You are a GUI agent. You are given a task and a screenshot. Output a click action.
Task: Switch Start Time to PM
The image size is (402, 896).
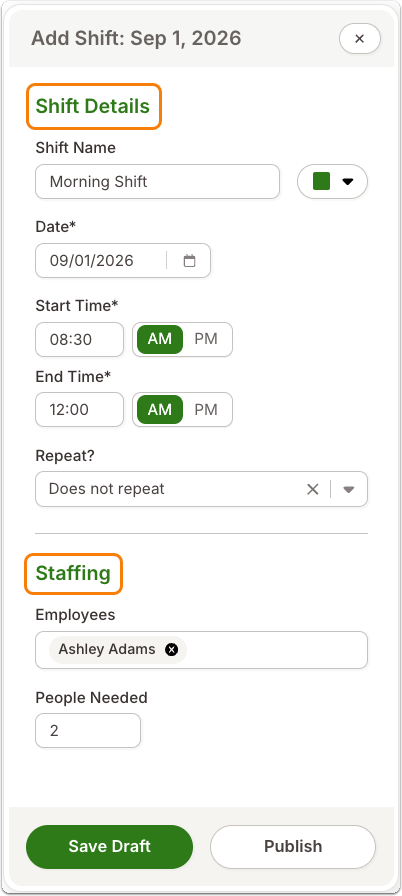click(x=206, y=339)
